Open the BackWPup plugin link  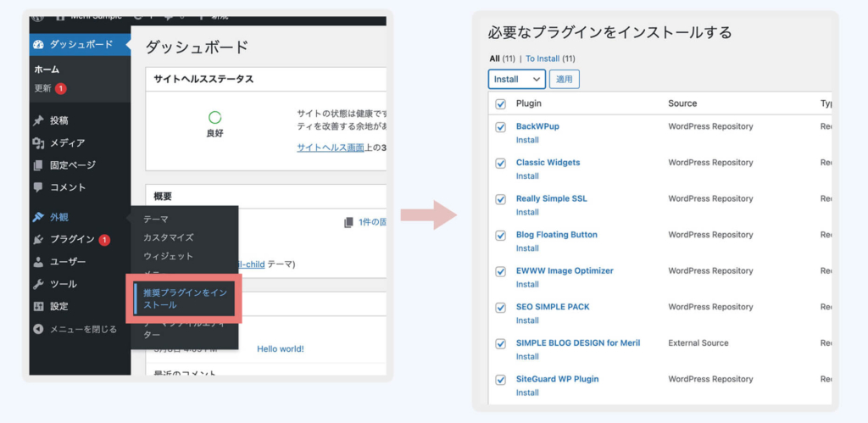coord(537,126)
